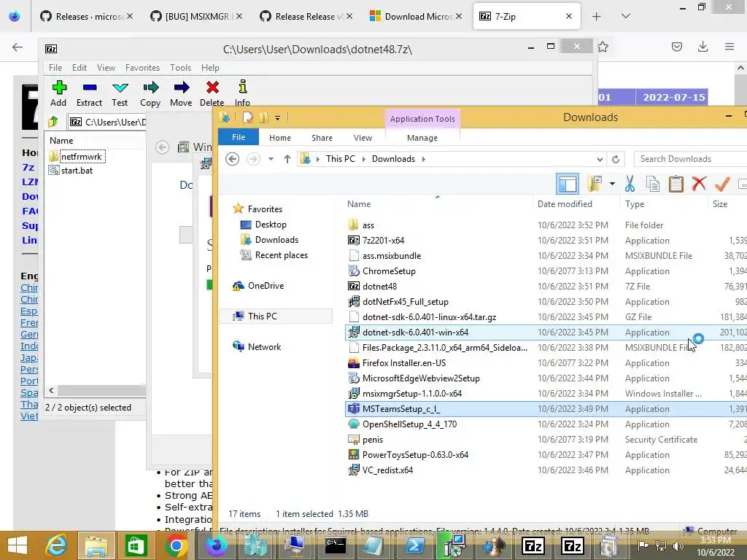Open the Help menu in 7-Zip
747x560 pixels.
pyautogui.click(x=210, y=68)
